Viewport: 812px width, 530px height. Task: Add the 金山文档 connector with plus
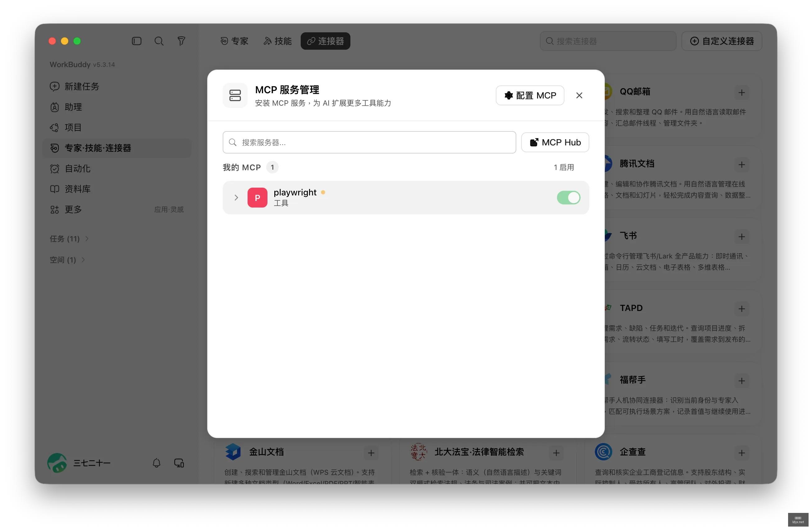[x=372, y=454]
